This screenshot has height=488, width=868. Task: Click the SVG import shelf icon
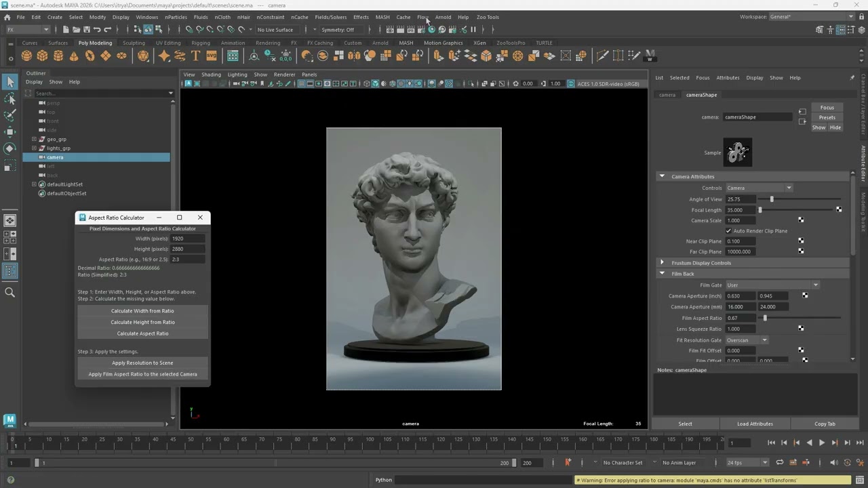212,56
